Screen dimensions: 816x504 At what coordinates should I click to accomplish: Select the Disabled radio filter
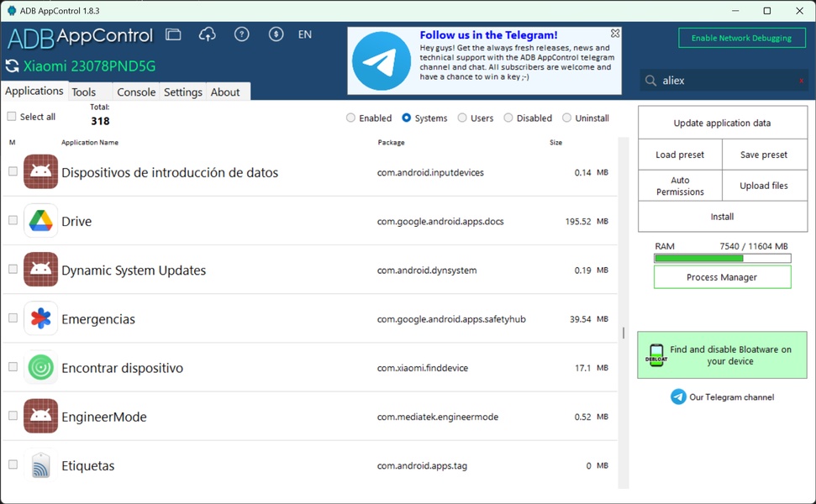[508, 118]
